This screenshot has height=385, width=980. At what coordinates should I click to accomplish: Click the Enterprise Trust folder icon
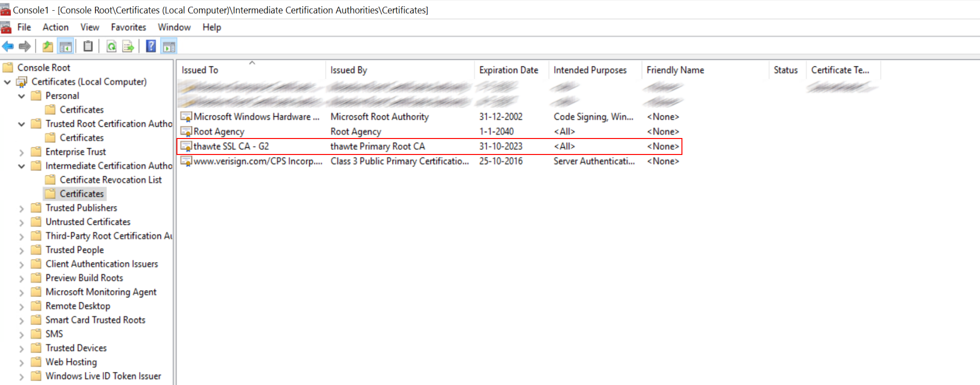coord(36,152)
